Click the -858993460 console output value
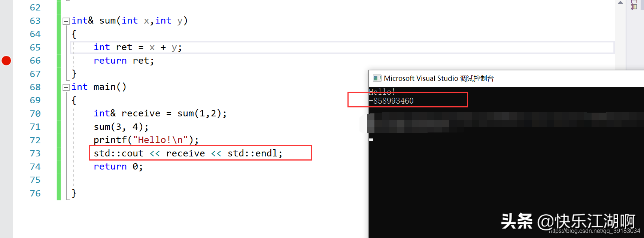The image size is (644, 238). (391, 101)
